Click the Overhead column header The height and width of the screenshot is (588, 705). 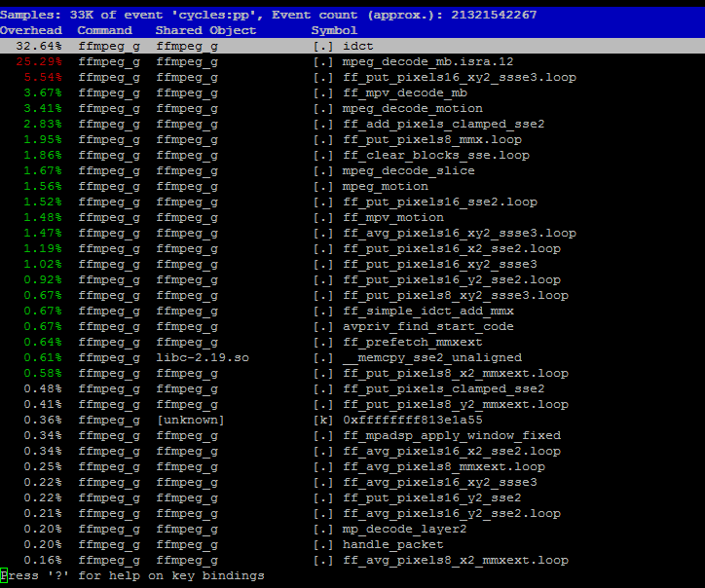coord(31,30)
